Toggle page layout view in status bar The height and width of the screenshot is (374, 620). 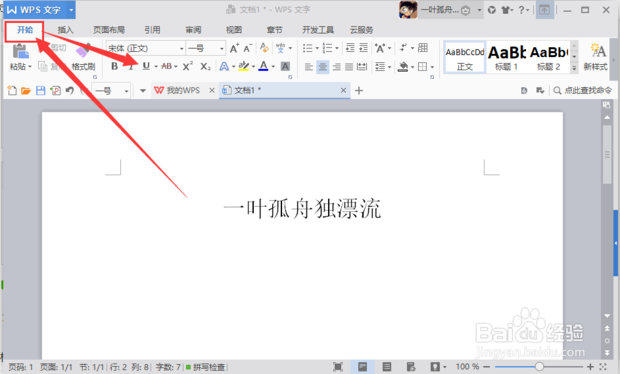[x=362, y=367]
